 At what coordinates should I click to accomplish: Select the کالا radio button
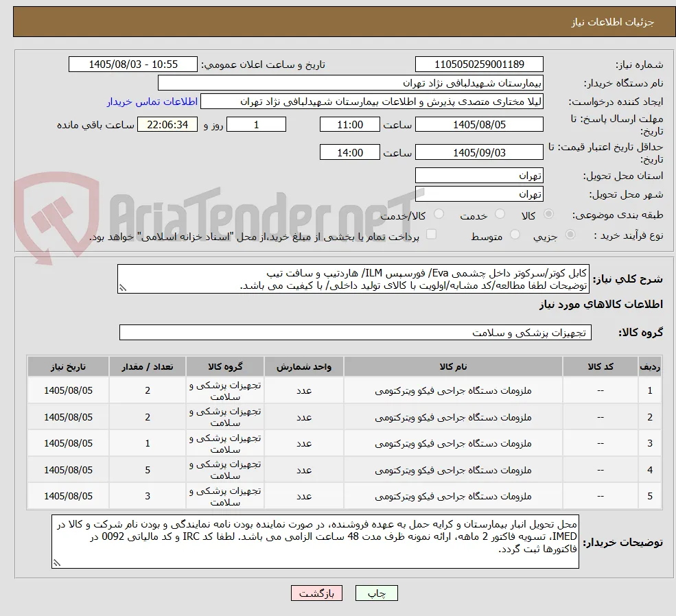coord(548,214)
